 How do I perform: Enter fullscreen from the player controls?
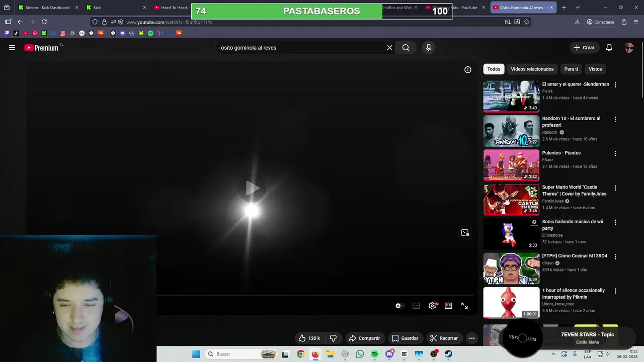point(464,306)
